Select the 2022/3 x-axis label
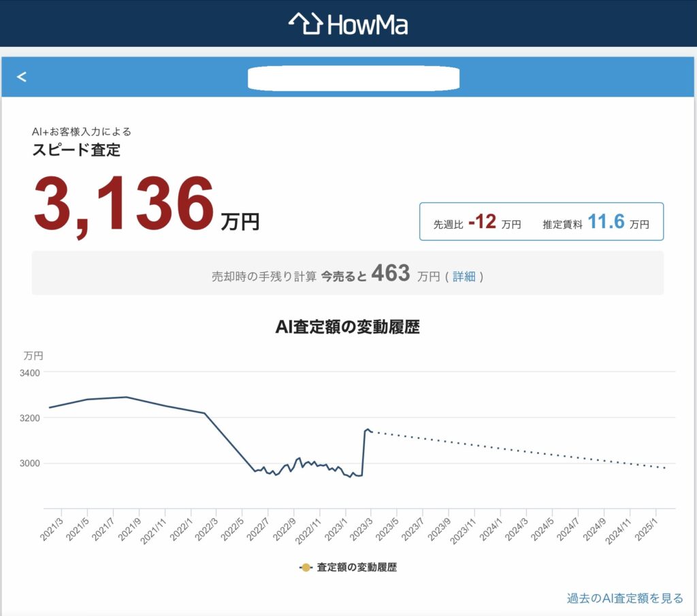Viewport: 697px width, 616px height. click(x=206, y=530)
